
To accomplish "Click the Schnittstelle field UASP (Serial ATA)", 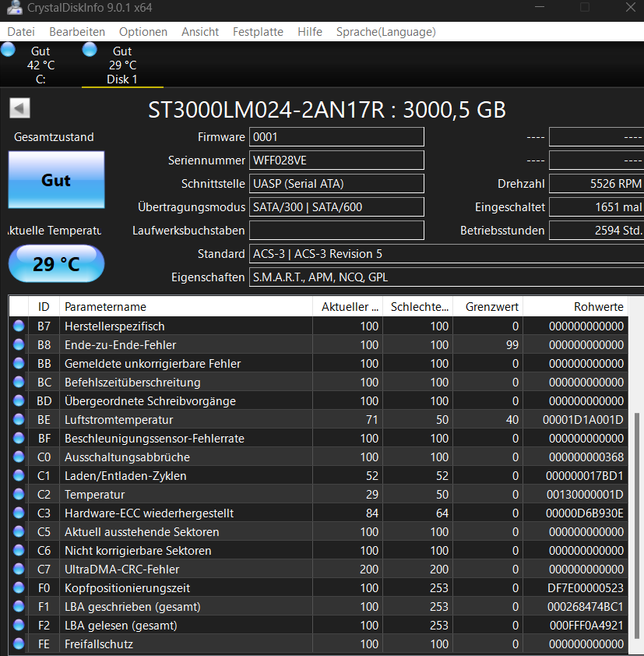I will [x=336, y=184].
